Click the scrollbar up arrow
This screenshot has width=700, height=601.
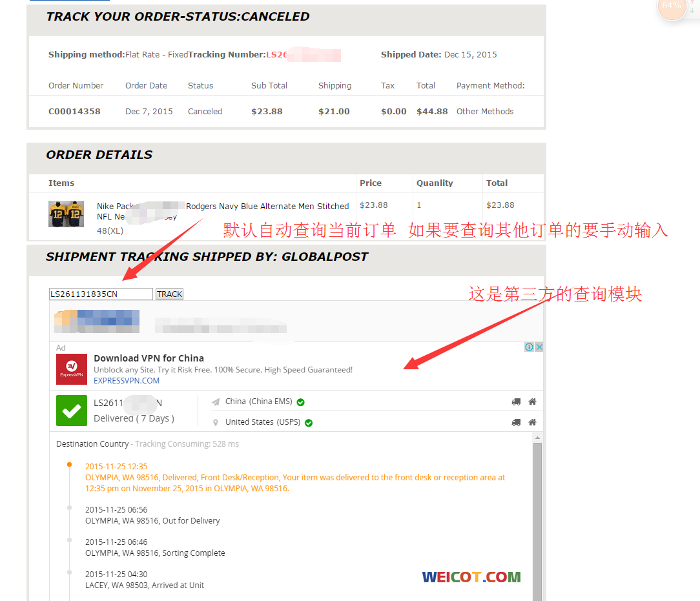coord(537,438)
